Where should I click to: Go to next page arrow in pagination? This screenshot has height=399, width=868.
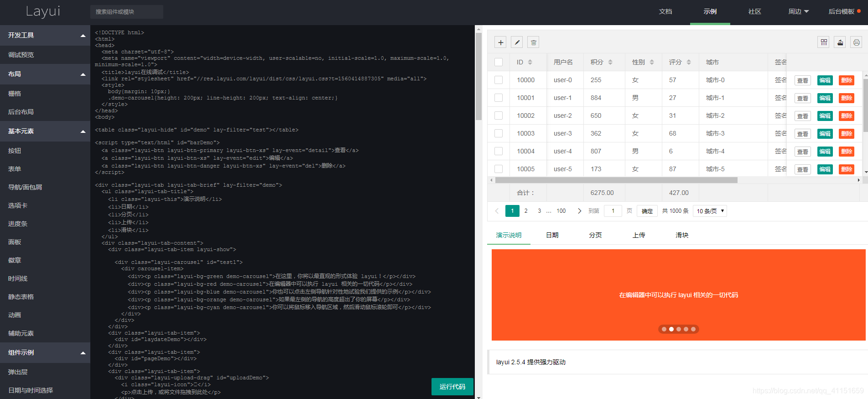[x=579, y=211]
